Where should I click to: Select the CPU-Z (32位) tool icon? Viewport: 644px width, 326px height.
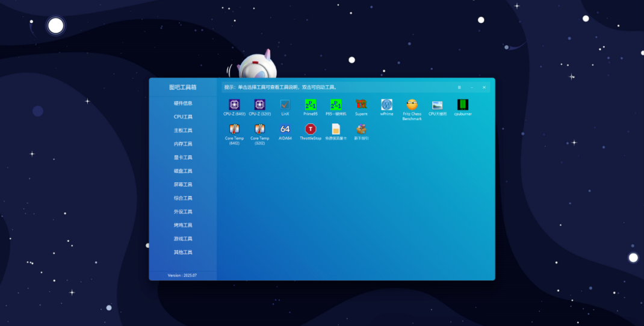click(260, 105)
